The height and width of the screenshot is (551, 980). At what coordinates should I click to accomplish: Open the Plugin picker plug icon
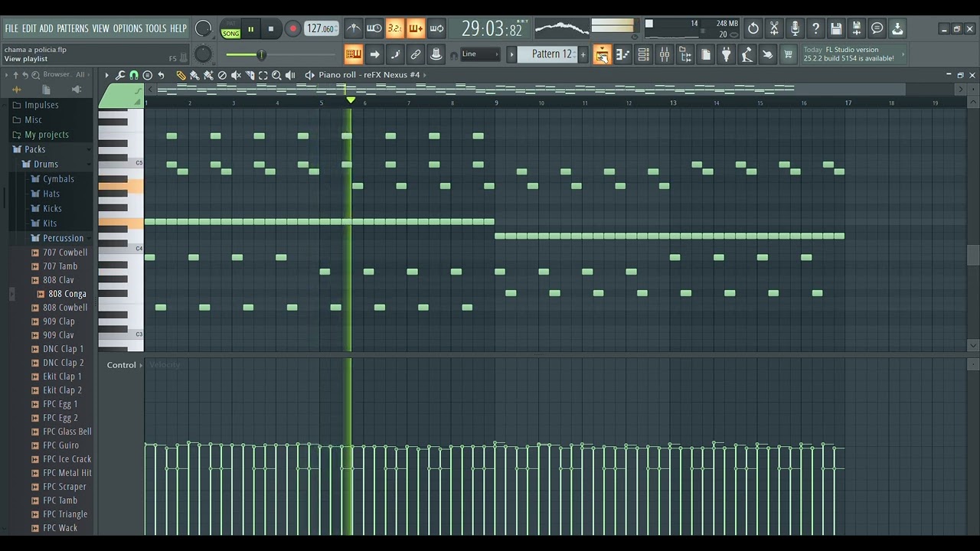pos(726,54)
